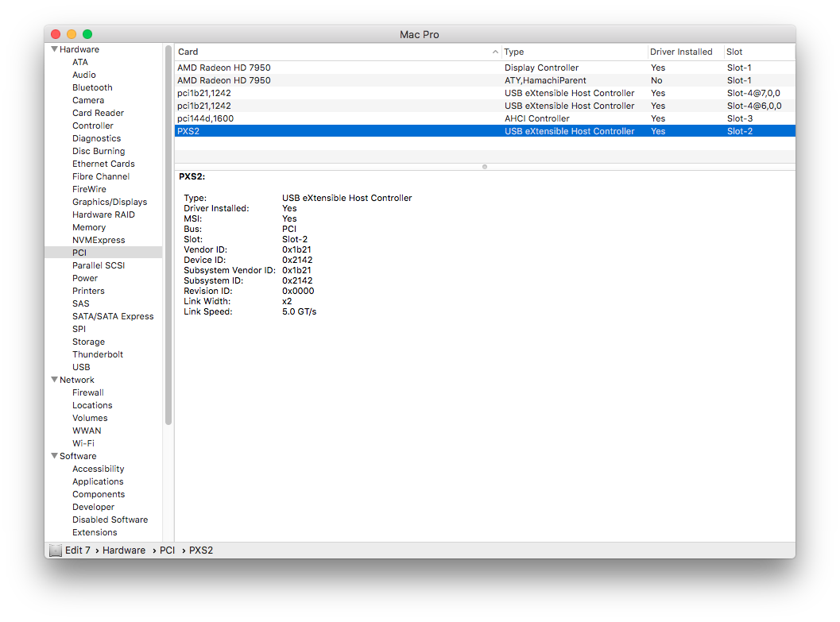
Task: Open Card Reader section
Action: pyautogui.click(x=98, y=113)
